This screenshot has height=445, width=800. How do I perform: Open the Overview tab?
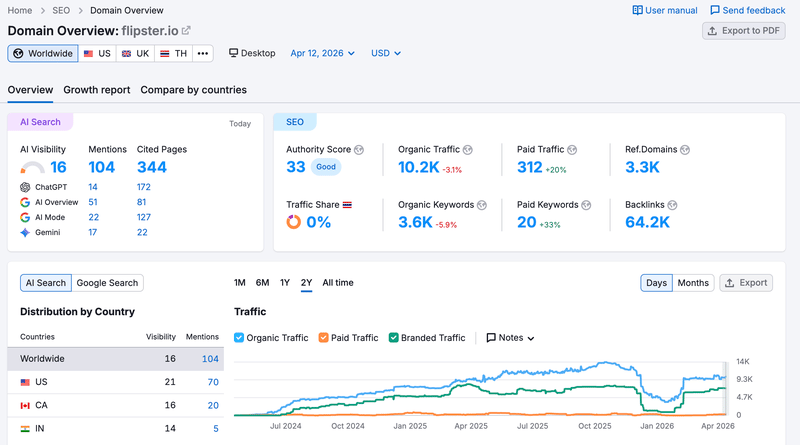[x=30, y=90]
